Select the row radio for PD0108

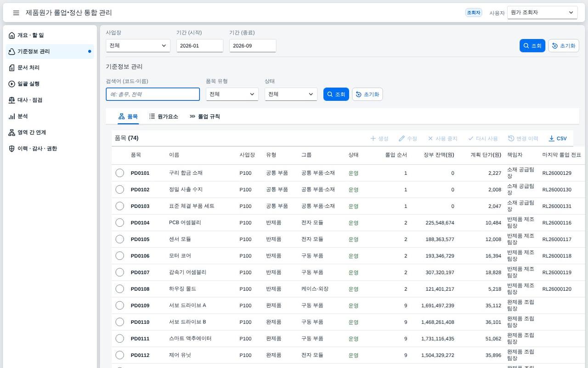coord(120,289)
